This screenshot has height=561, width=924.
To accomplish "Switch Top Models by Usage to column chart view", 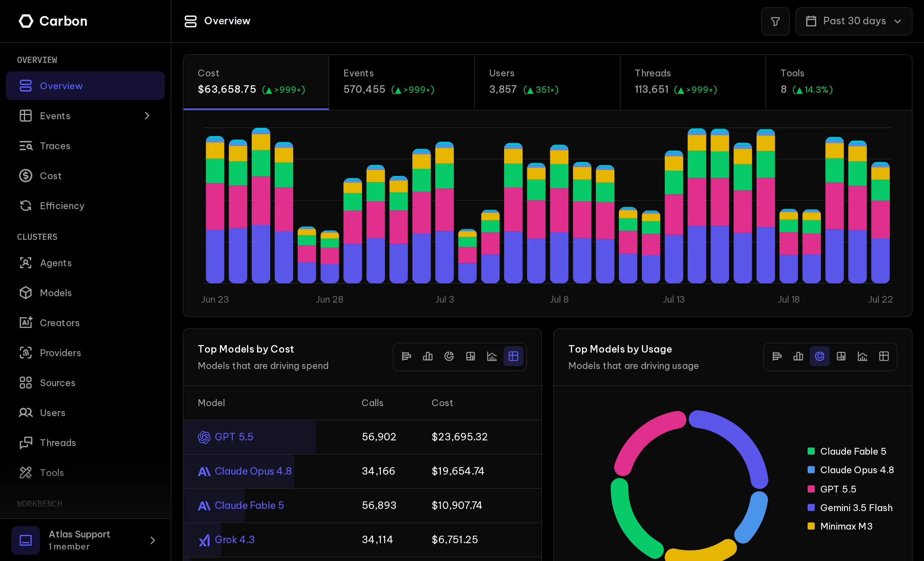I will click(798, 357).
